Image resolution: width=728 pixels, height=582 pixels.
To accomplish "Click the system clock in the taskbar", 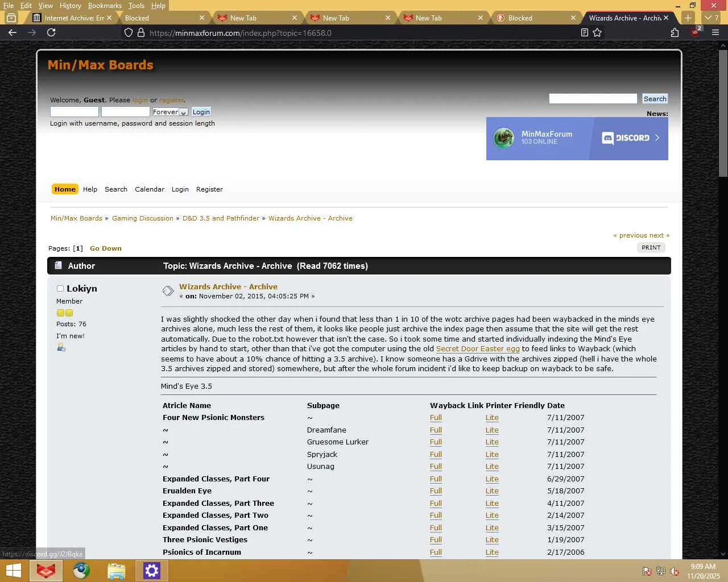I will 703,571.
